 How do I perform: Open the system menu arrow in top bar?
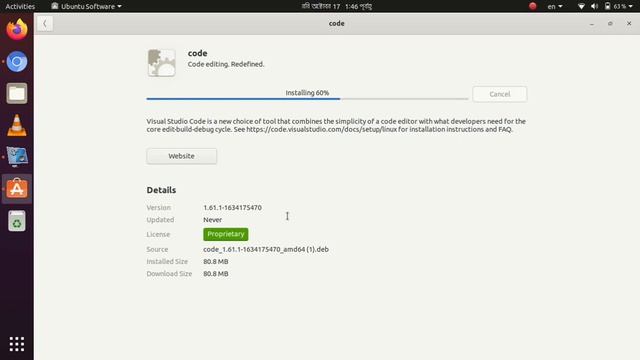632,6
